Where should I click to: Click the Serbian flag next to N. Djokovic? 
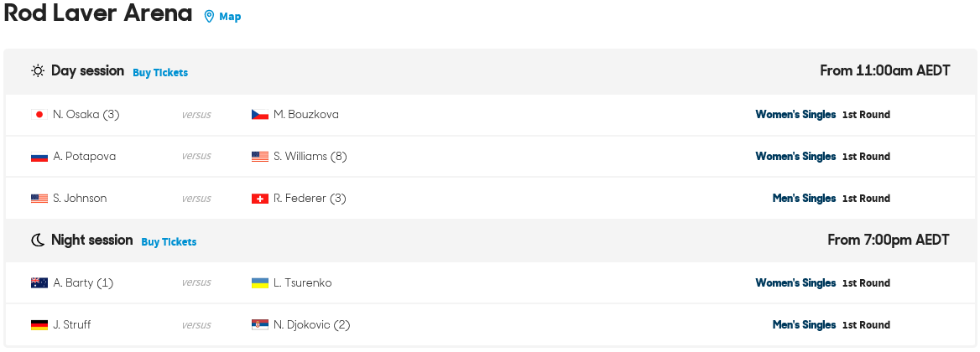coord(260,324)
